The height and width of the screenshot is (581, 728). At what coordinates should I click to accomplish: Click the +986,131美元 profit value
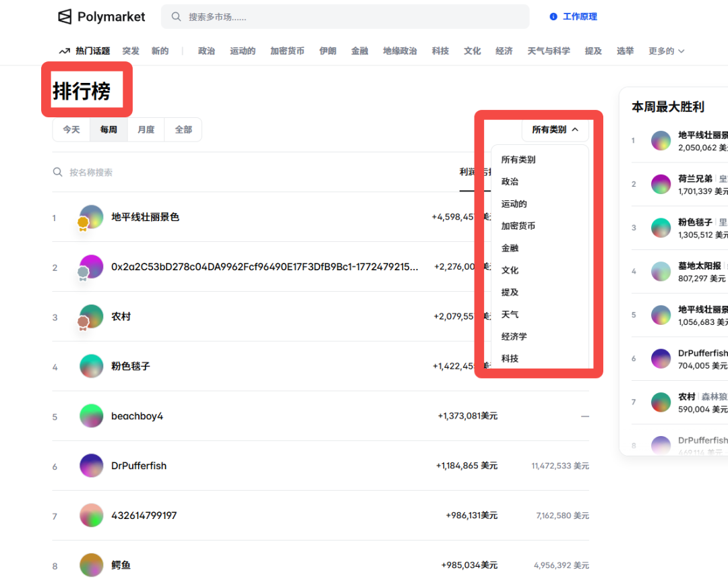[472, 516]
